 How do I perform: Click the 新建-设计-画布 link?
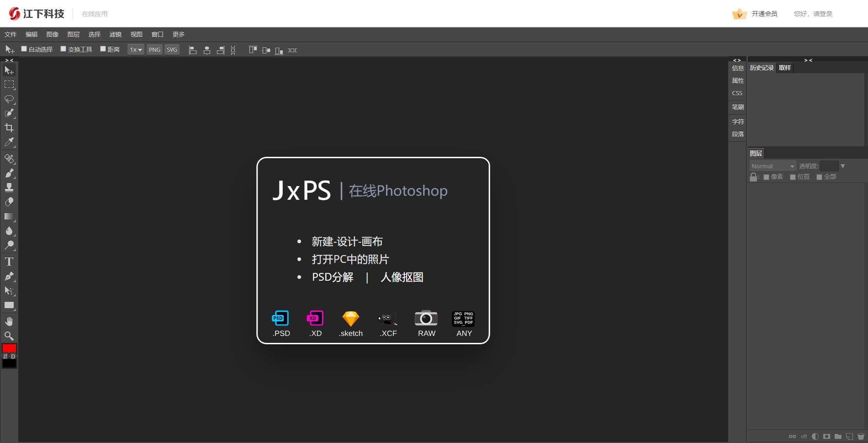point(347,241)
